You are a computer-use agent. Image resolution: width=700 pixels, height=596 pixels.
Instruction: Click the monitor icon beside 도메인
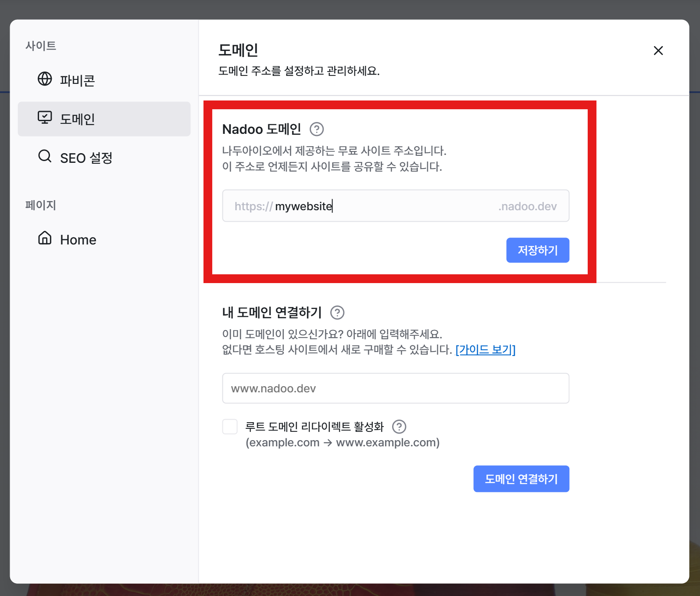[45, 118]
